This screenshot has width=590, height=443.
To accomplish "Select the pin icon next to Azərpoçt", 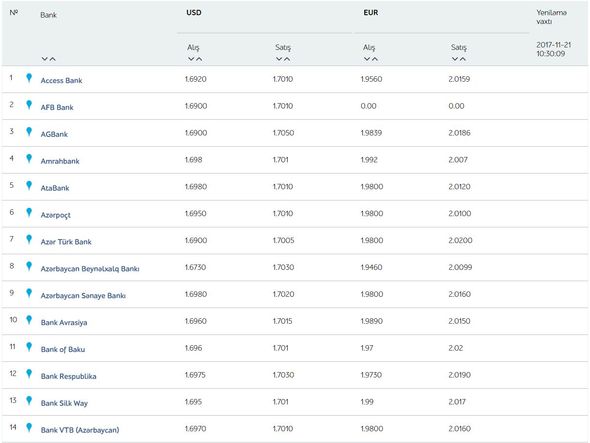I will (x=29, y=213).
